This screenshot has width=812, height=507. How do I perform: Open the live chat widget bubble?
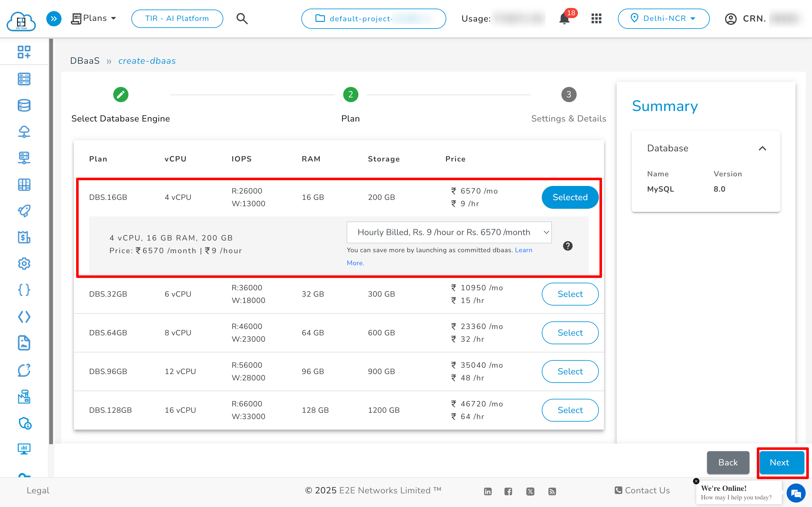[x=796, y=493]
